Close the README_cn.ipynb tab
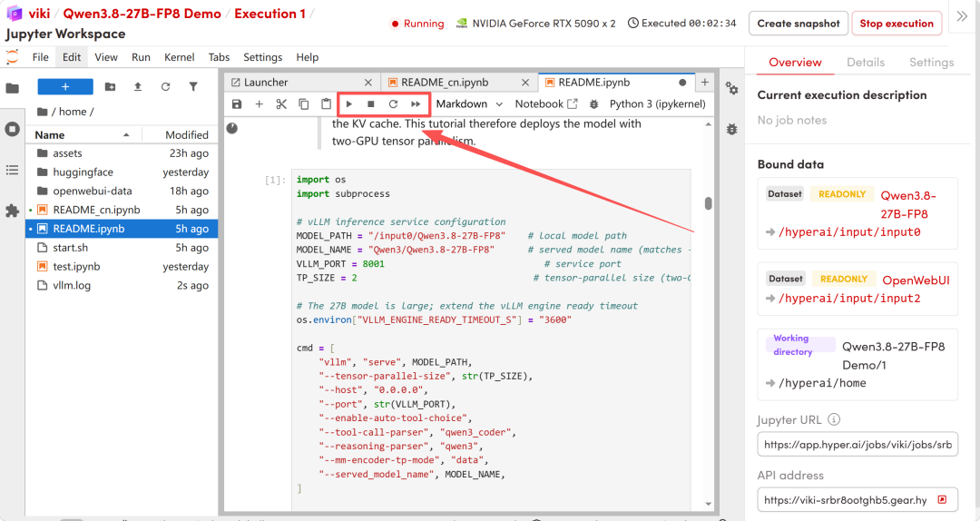Viewport: 980px width, 521px height. (525, 83)
